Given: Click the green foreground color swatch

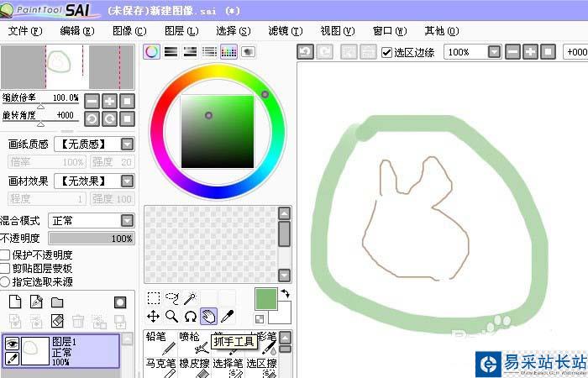Looking at the screenshot, I should click(266, 299).
